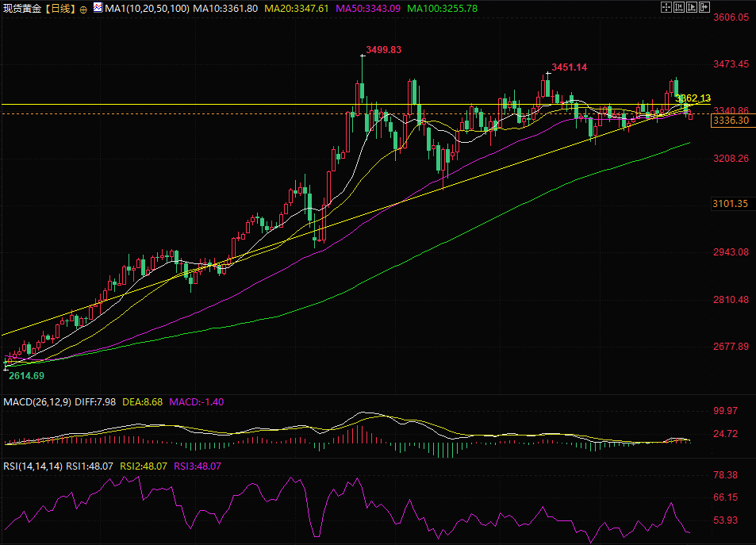The height and width of the screenshot is (545, 756).
Task: Click the MA20:3347.61 value
Action: [297, 9]
